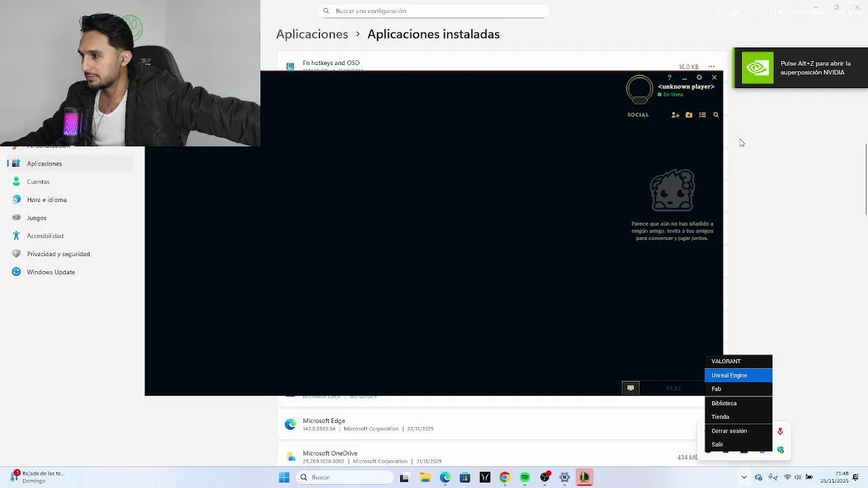Click the En línea status dropdown
Viewport: 868px width, 488px height.
click(671, 94)
